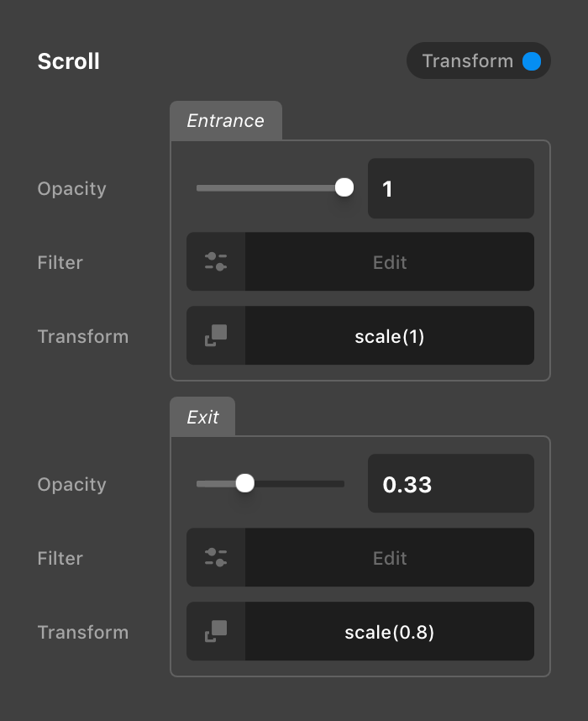Image resolution: width=588 pixels, height=721 pixels.
Task: Click the Exit opacity slider handle
Action: [245, 483]
